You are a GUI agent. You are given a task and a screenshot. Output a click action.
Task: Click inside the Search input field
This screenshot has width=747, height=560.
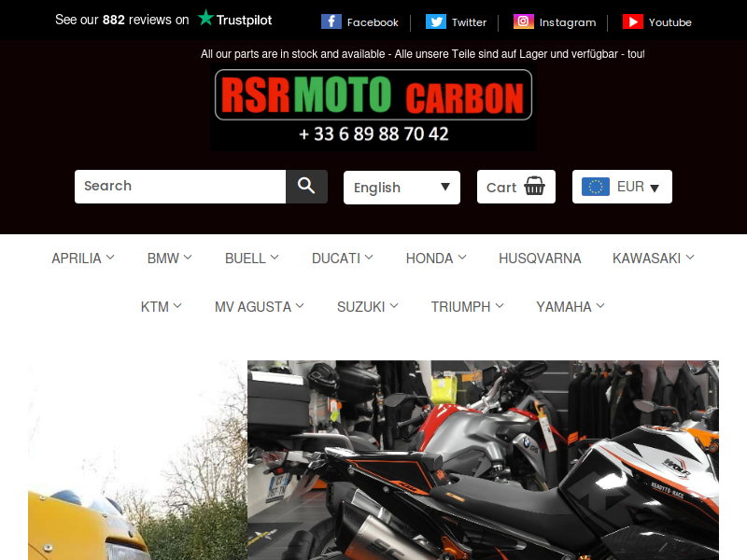tap(180, 186)
